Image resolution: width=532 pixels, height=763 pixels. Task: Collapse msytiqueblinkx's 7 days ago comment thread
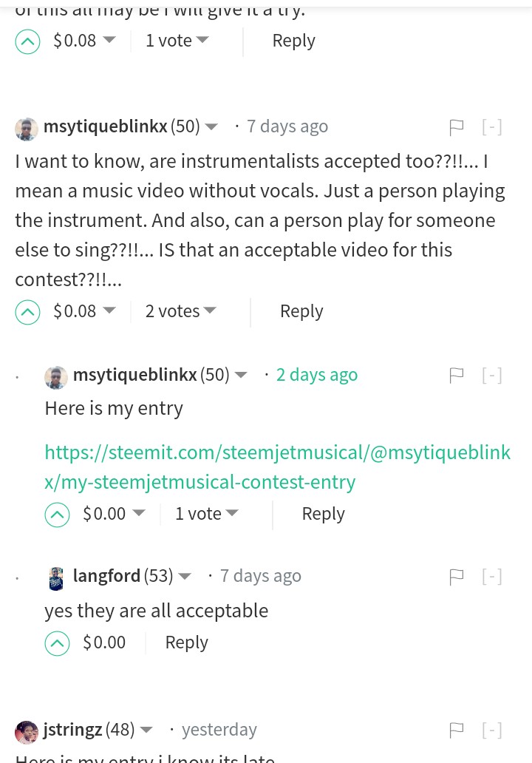(x=492, y=127)
